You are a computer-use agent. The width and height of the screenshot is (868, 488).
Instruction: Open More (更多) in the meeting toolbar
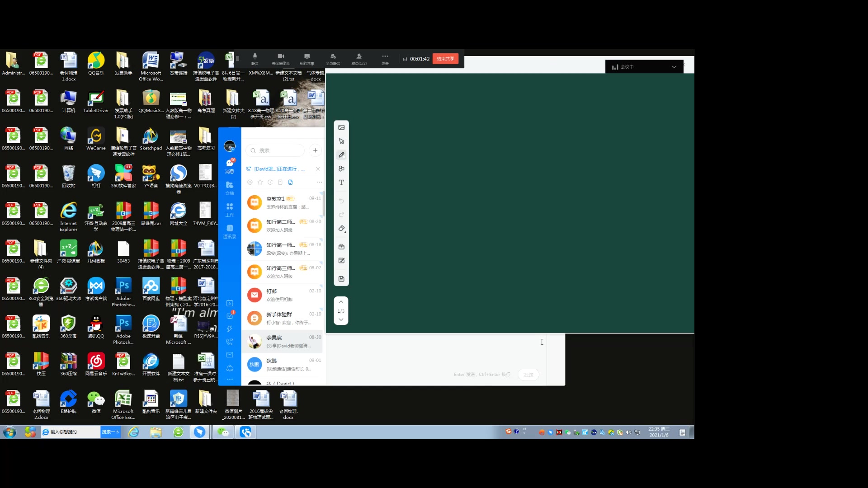[385, 59]
